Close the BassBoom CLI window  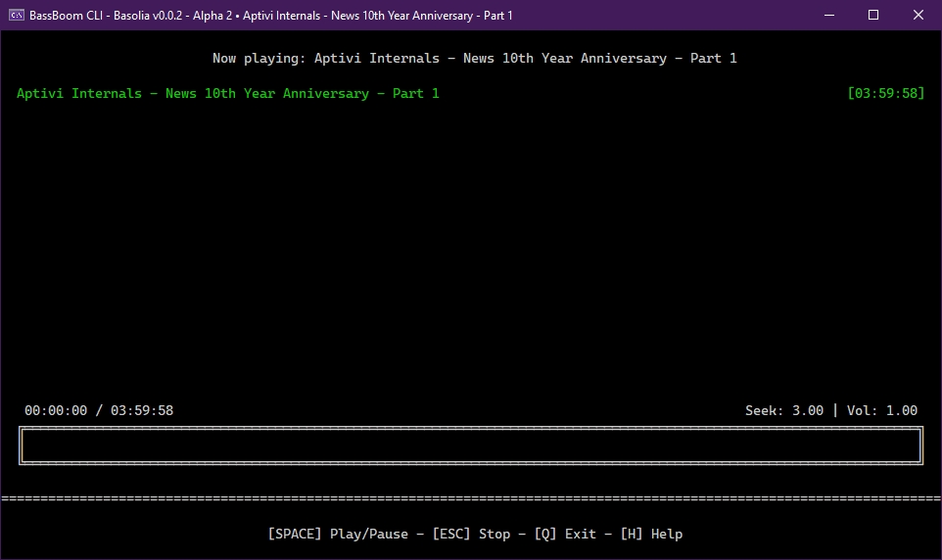(x=918, y=15)
